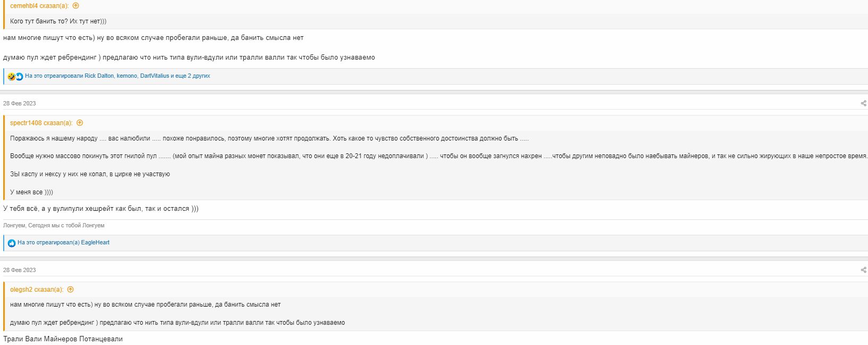This screenshot has height=345, width=868.
Task: Click the quoted olegsh2 text about ребрендинг
Action: click(177, 323)
